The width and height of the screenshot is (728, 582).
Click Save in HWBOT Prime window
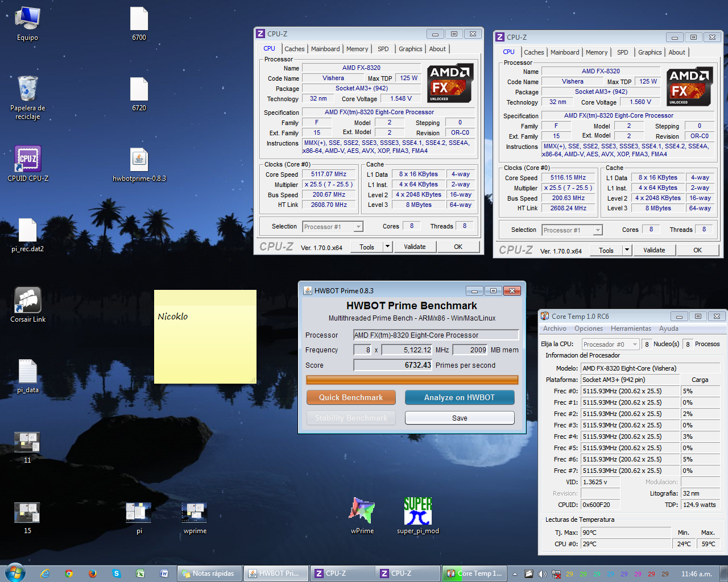tap(460, 418)
